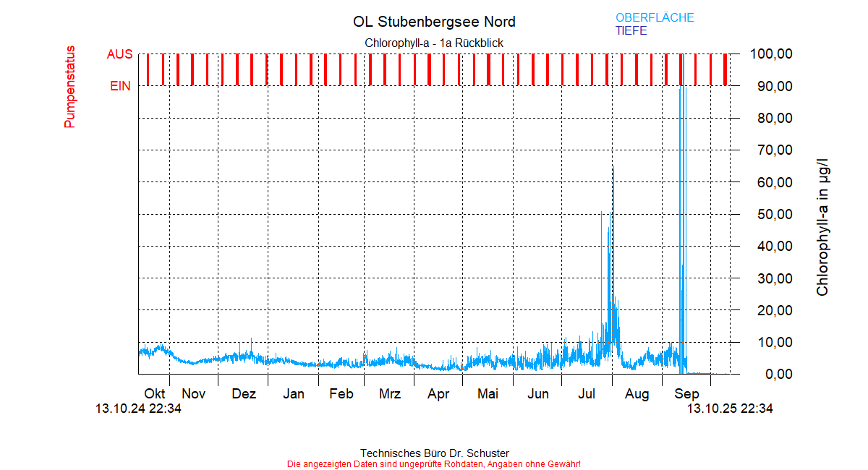Click the start date 13.10.24 22:34

pyautogui.click(x=138, y=409)
